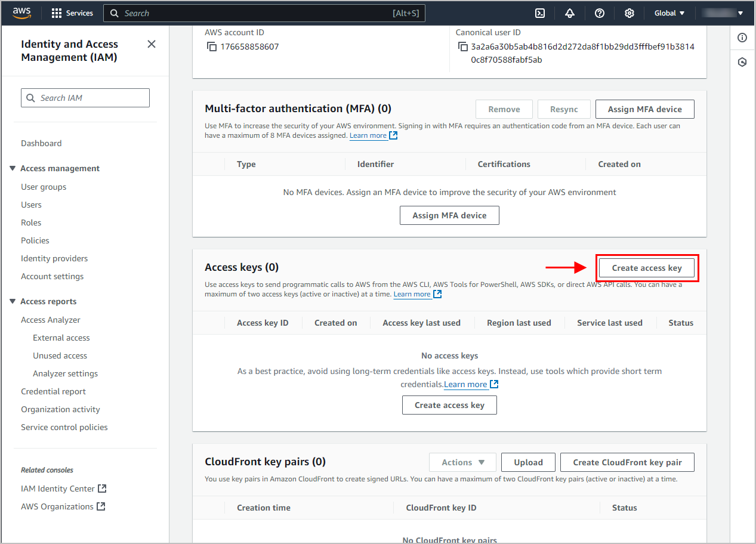Viewport: 756px width, 544px height.
Task: Open User groups in sidebar
Action: pos(44,187)
